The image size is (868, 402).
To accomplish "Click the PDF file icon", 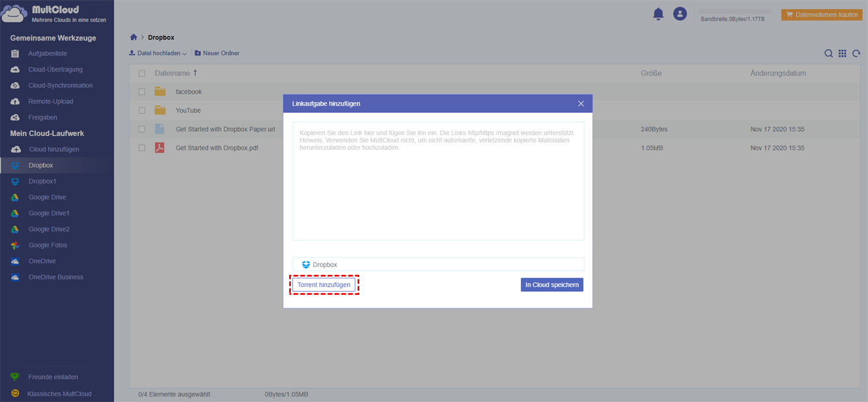I will [x=160, y=148].
